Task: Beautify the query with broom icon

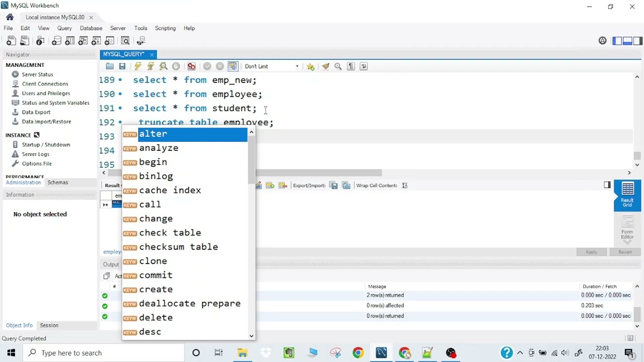Action: click(x=326, y=66)
